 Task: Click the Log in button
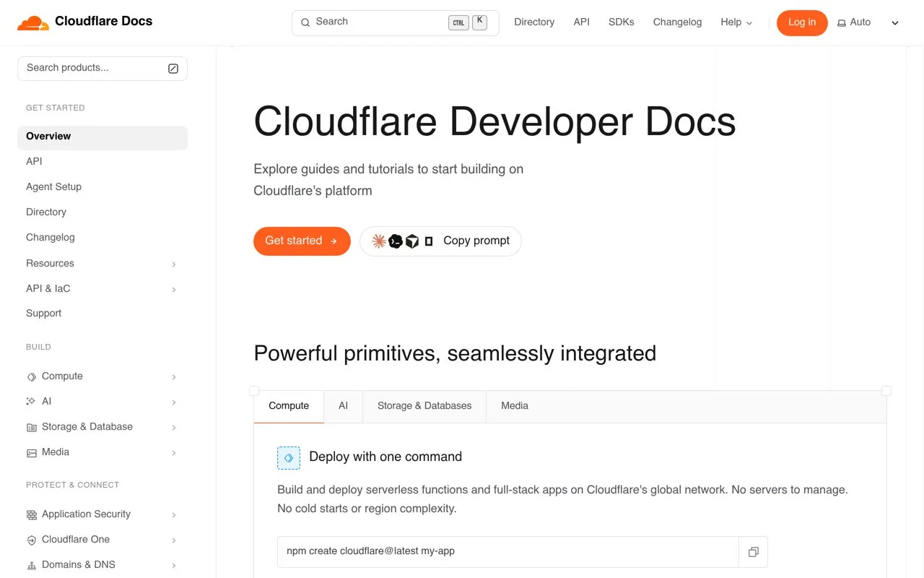point(802,23)
